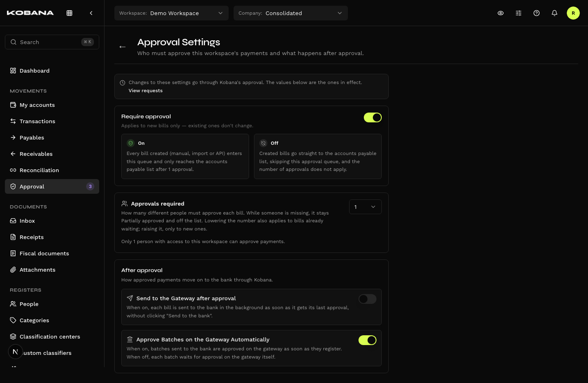Open Fiscal documents in the sidebar
Screen dimensions: 588x383
pyautogui.click(x=52, y=253)
